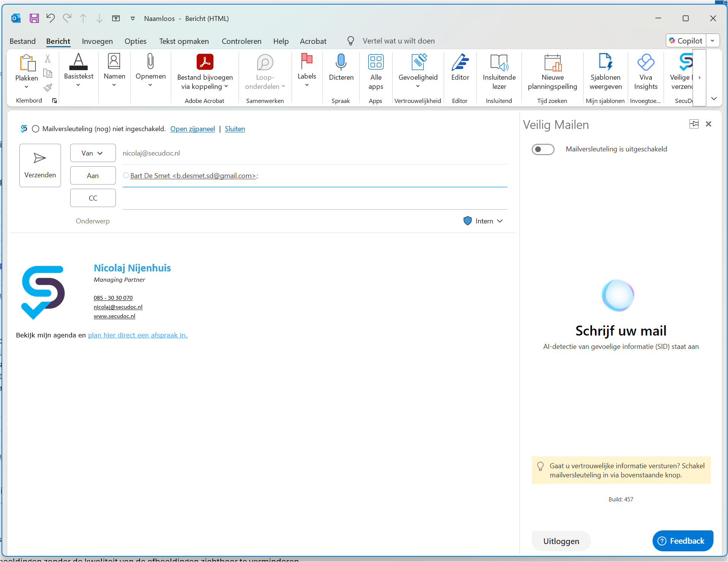
Task: Click the Open zijpaneel link
Action: coord(192,129)
